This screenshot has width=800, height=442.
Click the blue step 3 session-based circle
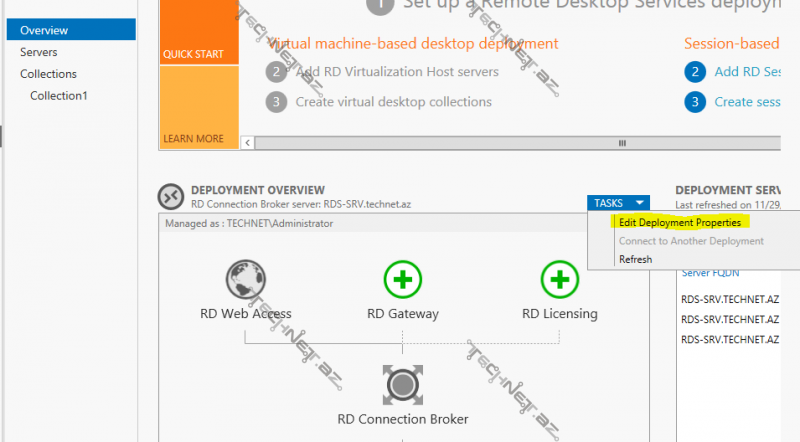695,102
